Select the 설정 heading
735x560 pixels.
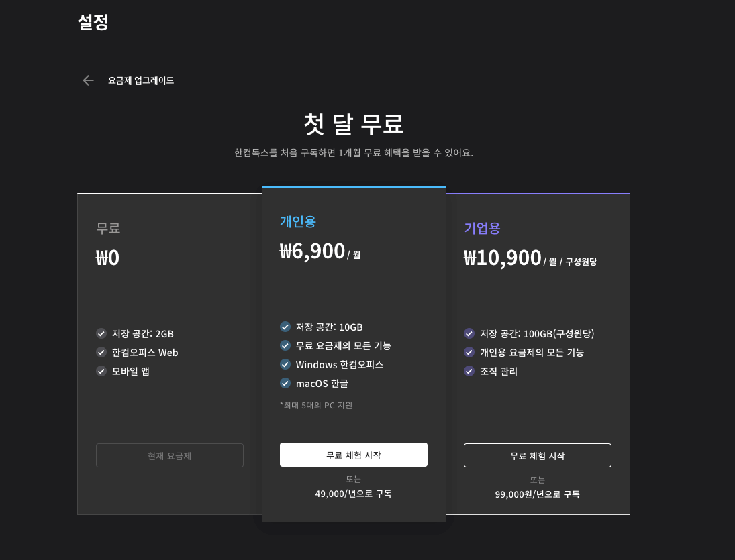tap(93, 22)
